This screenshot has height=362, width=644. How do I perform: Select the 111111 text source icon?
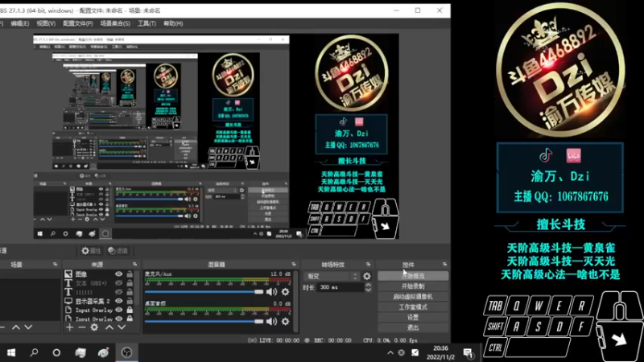click(x=68, y=292)
